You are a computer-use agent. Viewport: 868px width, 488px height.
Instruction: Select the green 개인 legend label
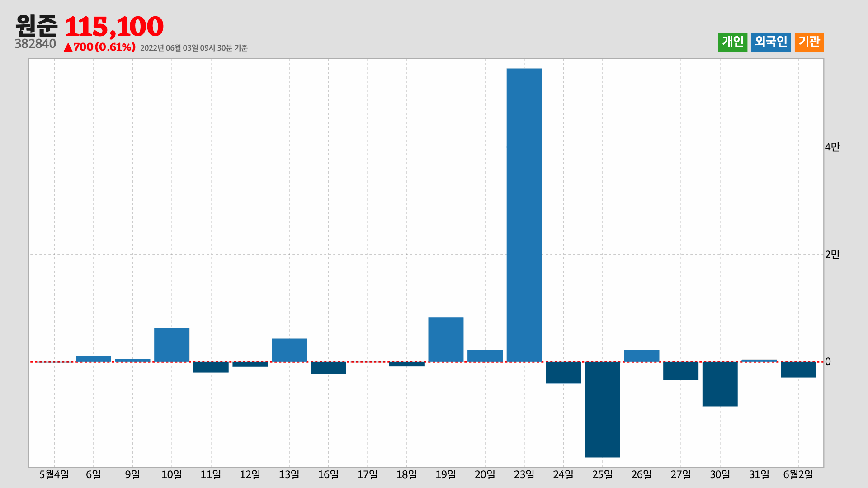tap(732, 42)
